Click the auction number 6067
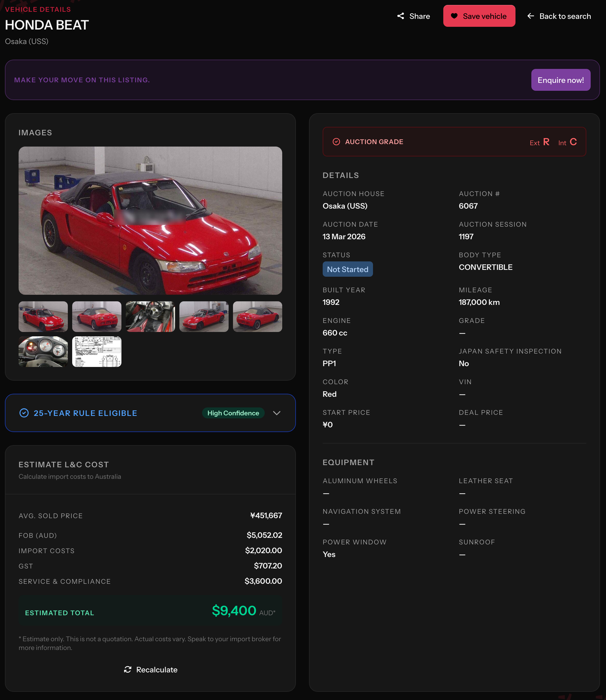The image size is (606, 700). 468,206
